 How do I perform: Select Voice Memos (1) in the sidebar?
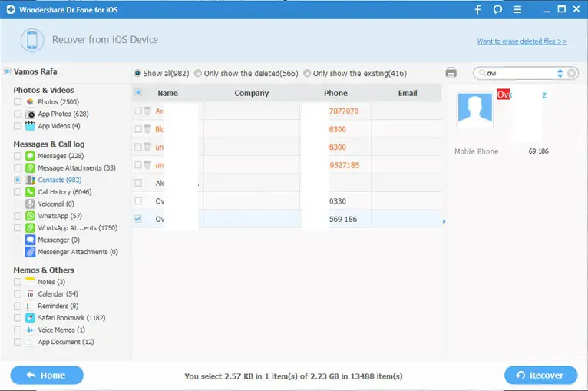(x=61, y=330)
